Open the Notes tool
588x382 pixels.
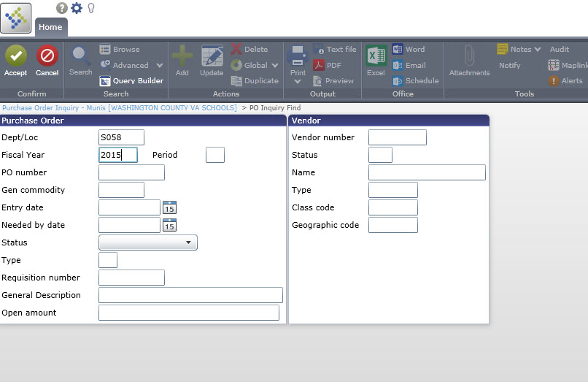[514, 49]
